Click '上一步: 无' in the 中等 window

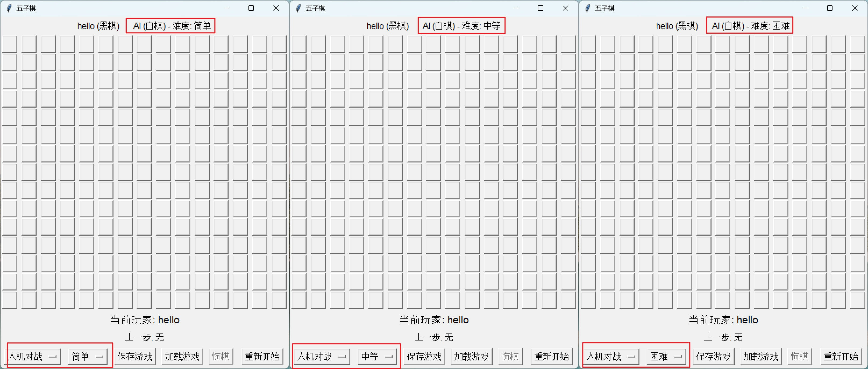tap(434, 337)
